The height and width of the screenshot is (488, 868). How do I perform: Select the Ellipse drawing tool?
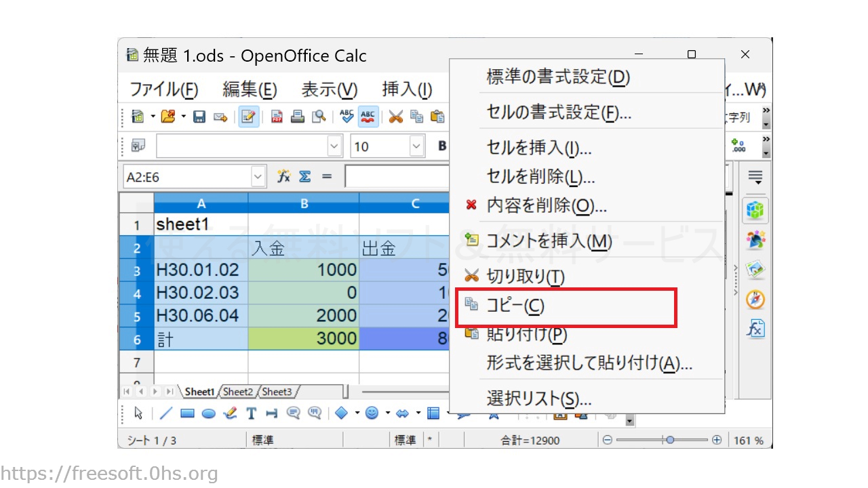tap(209, 413)
